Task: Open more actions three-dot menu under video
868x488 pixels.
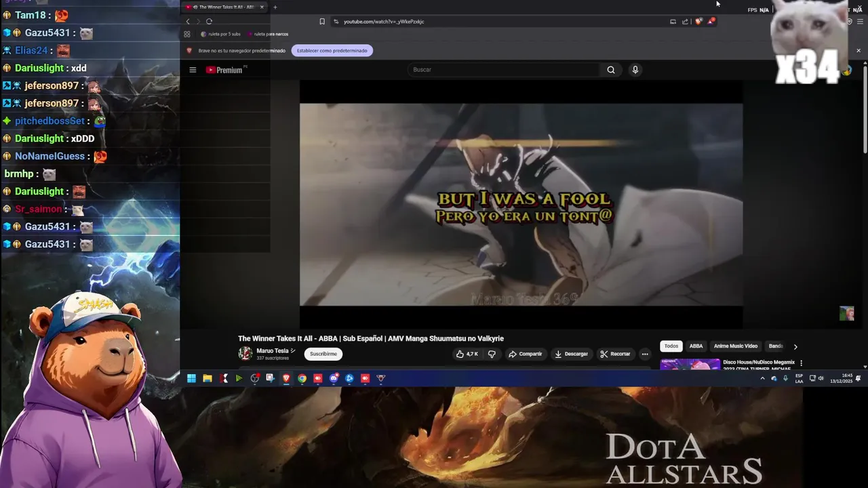Action: [645, 354]
